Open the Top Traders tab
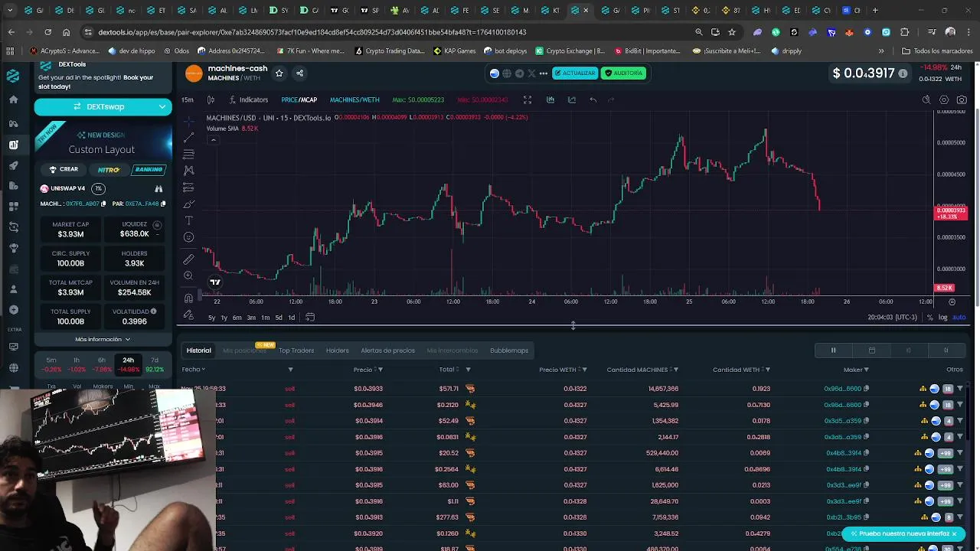This screenshot has width=980, height=551. [296, 350]
